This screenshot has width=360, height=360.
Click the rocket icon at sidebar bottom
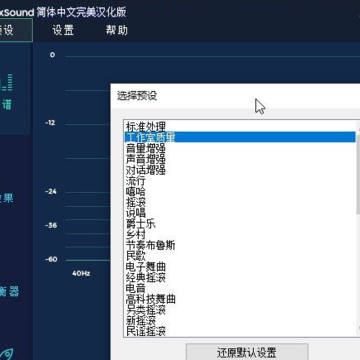[7, 354]
